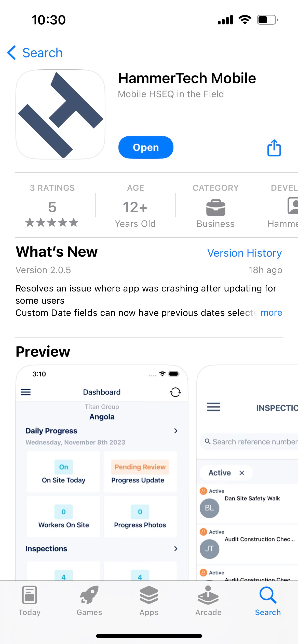Tap the Pending Review Progress Update card
The image size is (298, 644).
click(140, 472)
